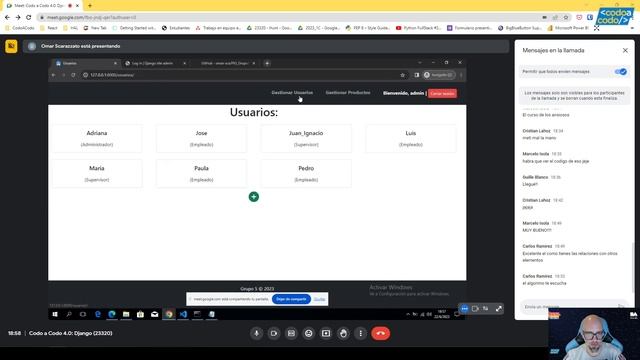Open the React bookmark folder

(x=49, y=28)
